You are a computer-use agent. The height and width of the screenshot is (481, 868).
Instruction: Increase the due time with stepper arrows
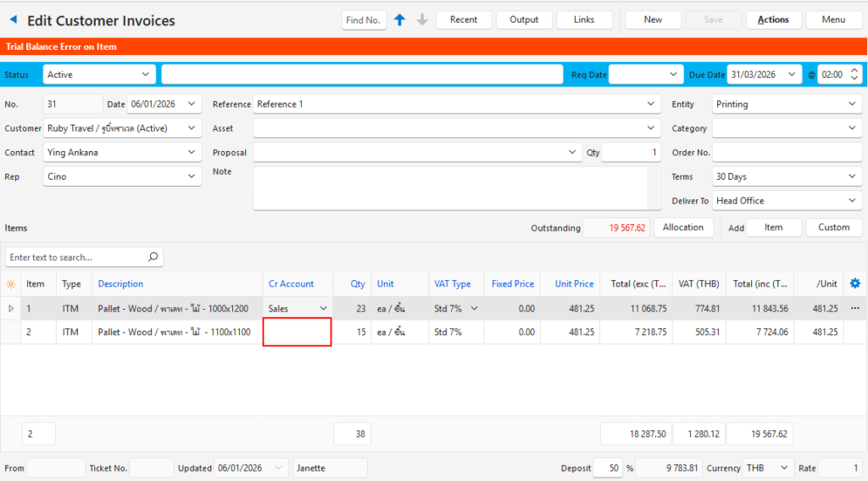point(854,70)
